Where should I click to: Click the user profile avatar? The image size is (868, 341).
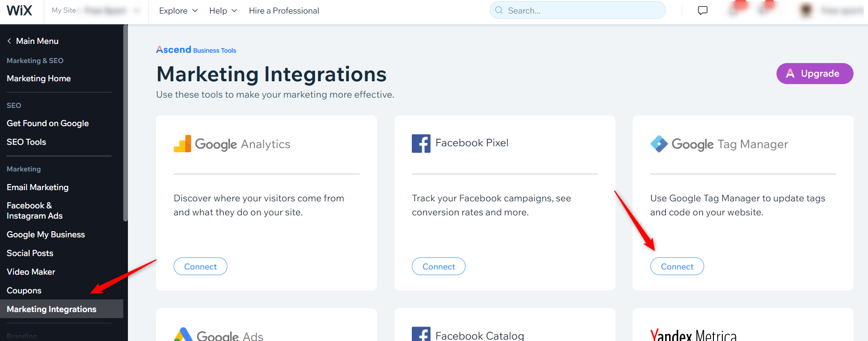[806, 10]
